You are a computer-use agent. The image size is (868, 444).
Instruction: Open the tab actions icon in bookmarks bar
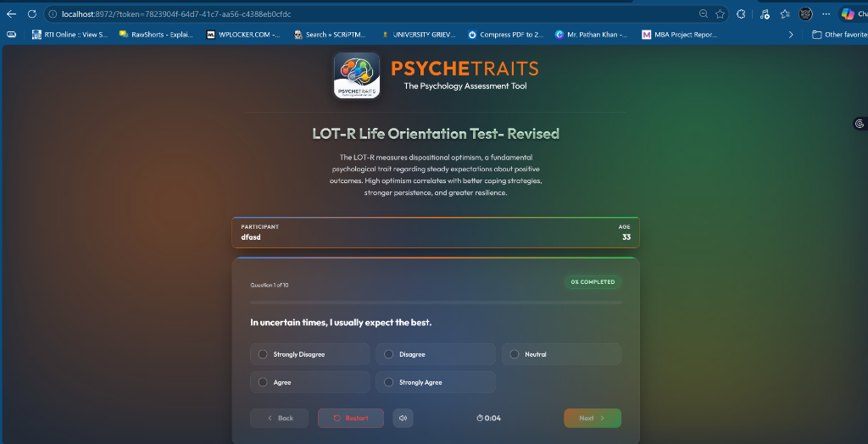(11, 35)
